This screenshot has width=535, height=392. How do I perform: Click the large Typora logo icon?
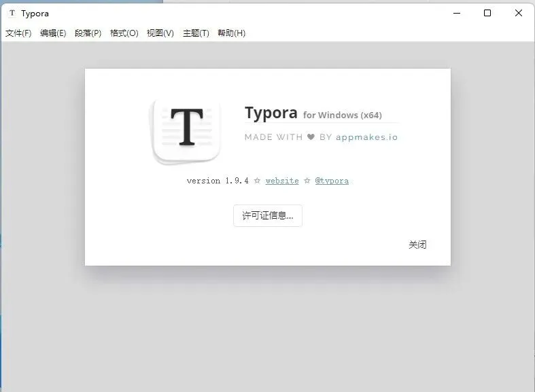pos(186,131)
